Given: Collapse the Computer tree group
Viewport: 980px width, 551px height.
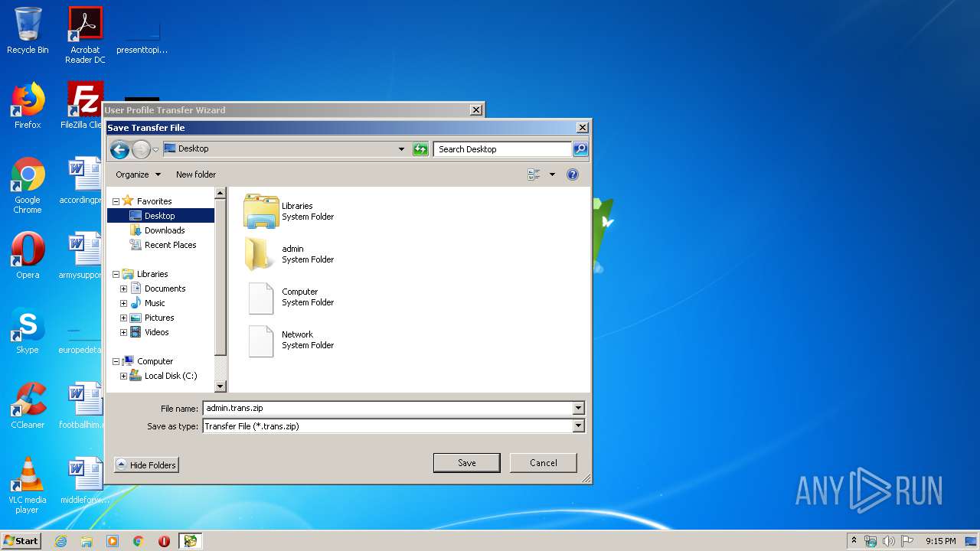Looking at the screenshot, I should click(116, 362).
